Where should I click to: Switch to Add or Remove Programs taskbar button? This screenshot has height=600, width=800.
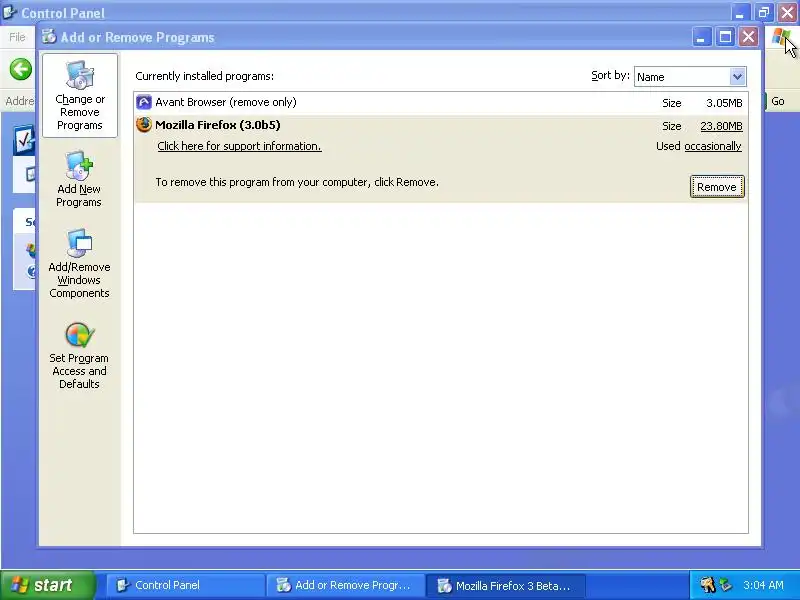pyautogui.click(x=345, y=585)
